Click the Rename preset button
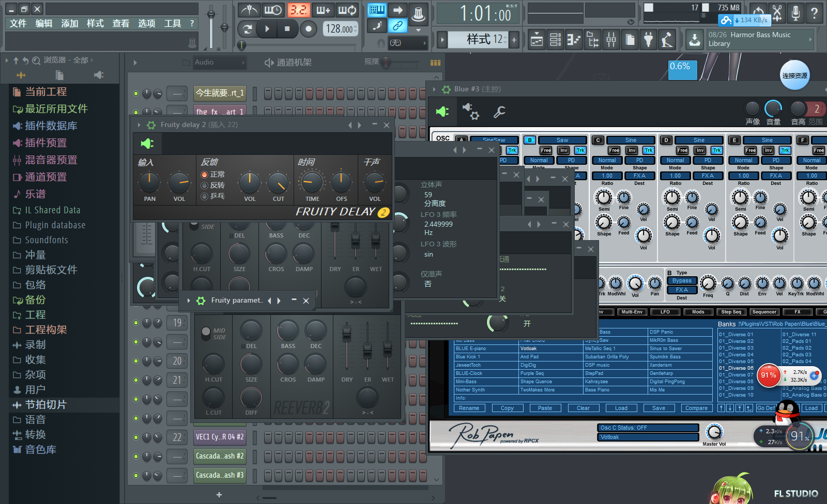This screenshot has width=827, height=504. 469,408
